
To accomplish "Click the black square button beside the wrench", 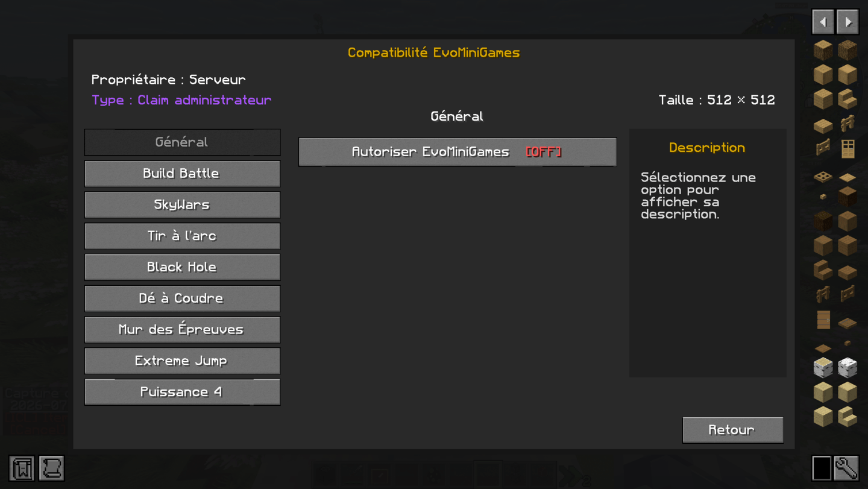I will click(x=822, y=468).
